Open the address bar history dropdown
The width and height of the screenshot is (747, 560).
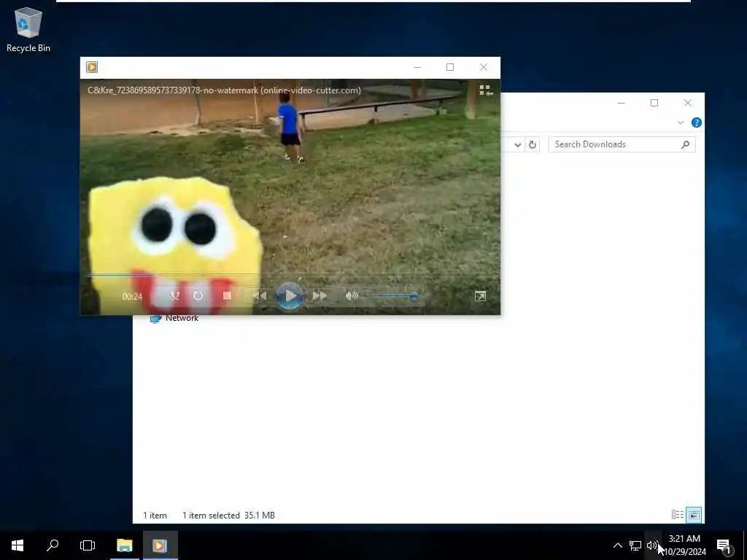tap(518, 144)
